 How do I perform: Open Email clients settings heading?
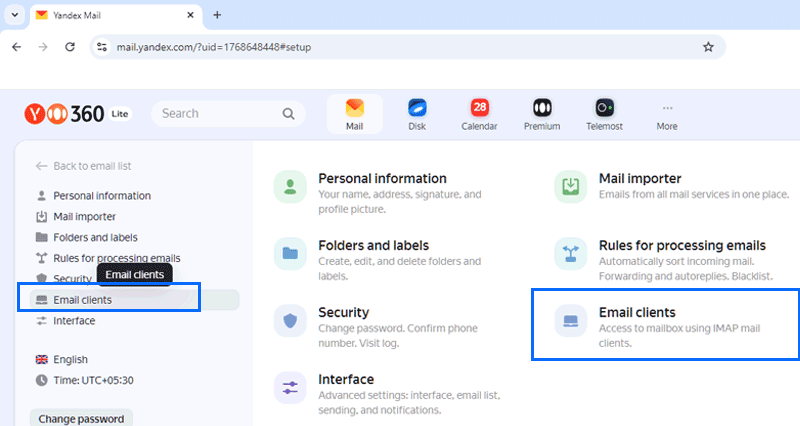pos(637,312)
